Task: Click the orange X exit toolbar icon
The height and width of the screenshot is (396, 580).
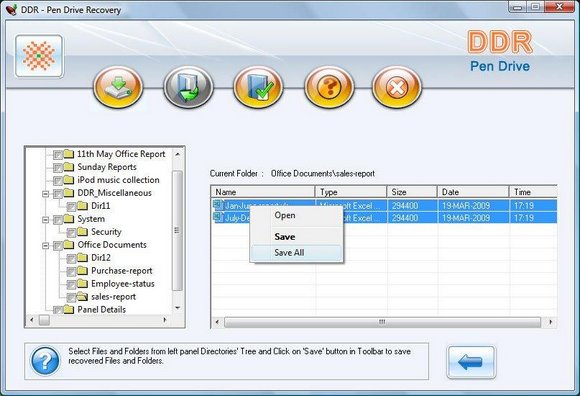Action: 397,87
